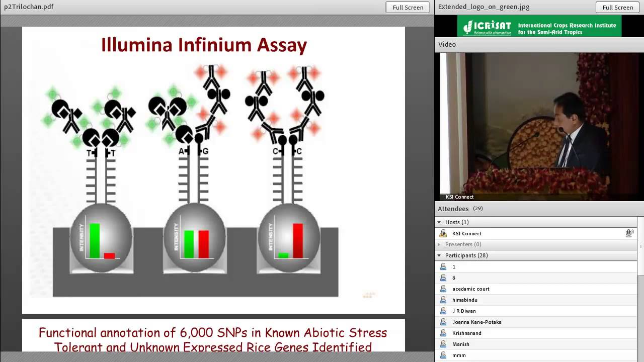Click the "Functional annotation of 6,000 SNPs" heading

[x=213, y=340]
